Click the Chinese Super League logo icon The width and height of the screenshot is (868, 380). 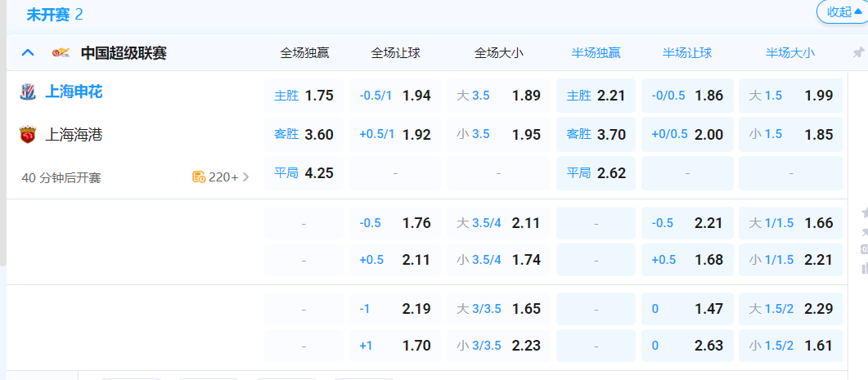point(61,53)
